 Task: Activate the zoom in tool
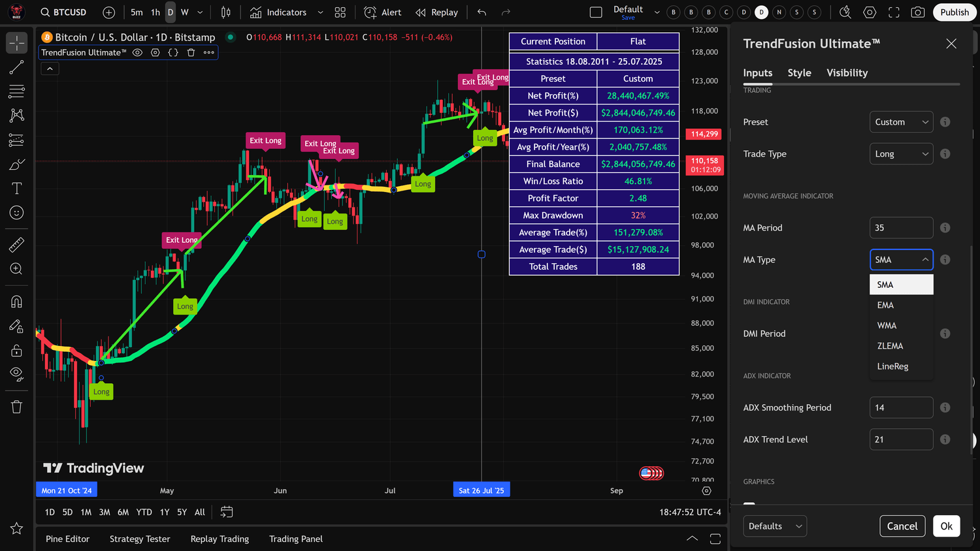[17, 269]
